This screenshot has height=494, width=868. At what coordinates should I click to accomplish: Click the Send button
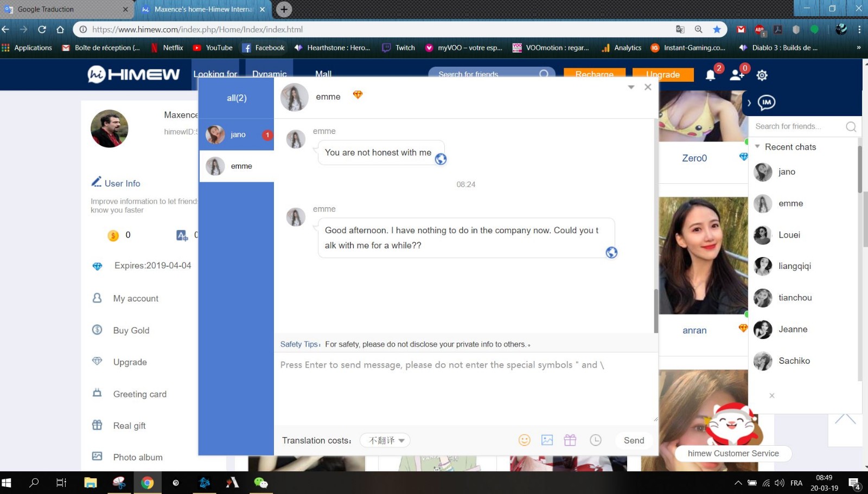pyautogui.click(x=634, y=440)
